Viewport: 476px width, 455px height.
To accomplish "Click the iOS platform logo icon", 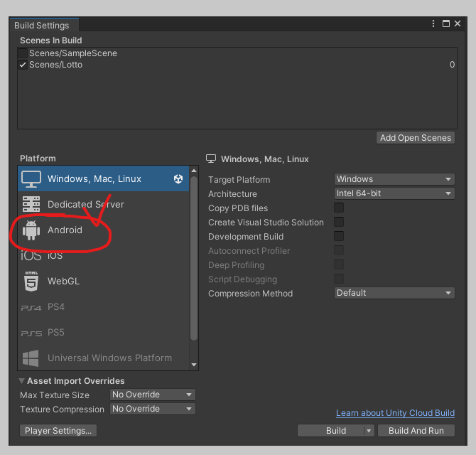I will (x=31, y=256).
